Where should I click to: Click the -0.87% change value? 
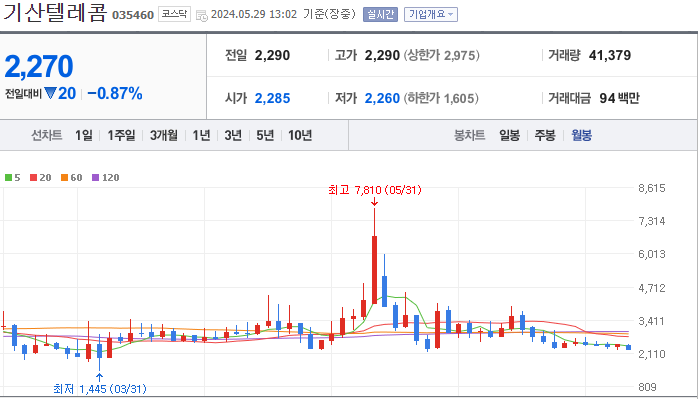click(x=115, y=94)
